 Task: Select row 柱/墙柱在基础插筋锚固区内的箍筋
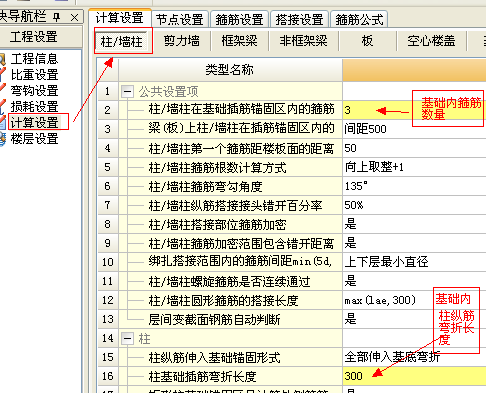(241, 109)
